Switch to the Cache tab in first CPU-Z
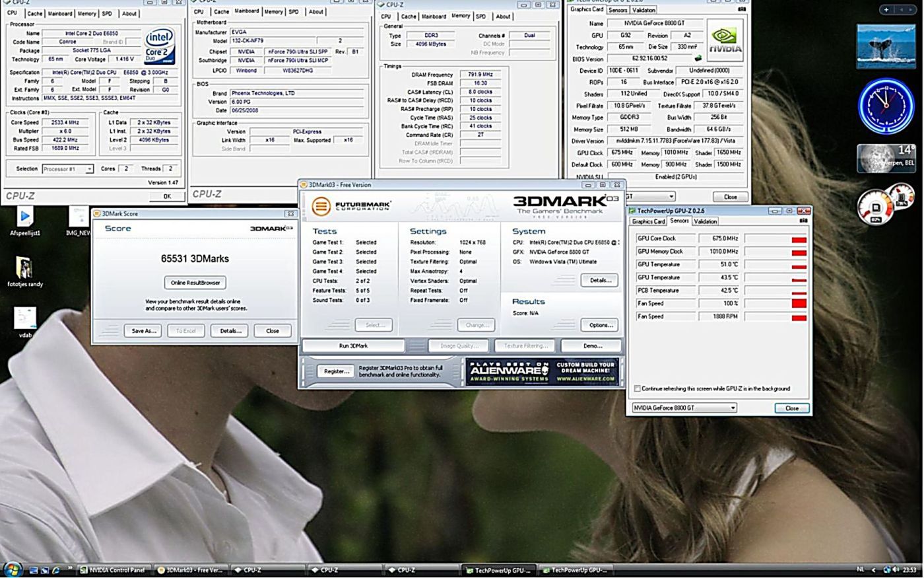924x578 pixels. click(34, 13)
